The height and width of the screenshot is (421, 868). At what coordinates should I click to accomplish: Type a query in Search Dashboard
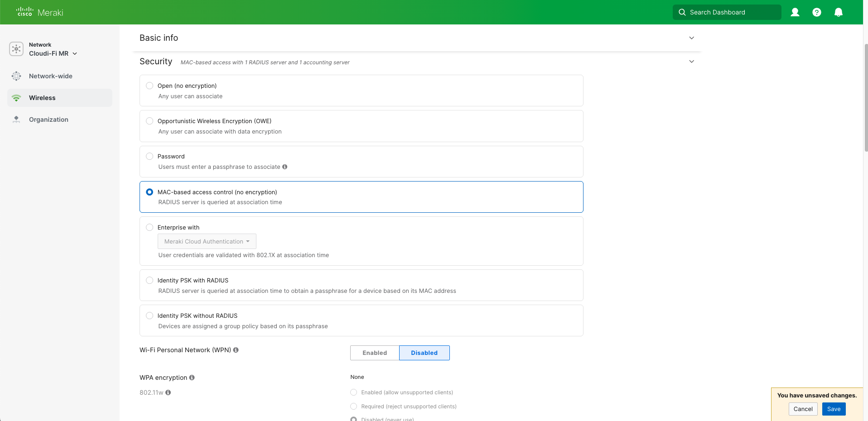click(727, 12)
